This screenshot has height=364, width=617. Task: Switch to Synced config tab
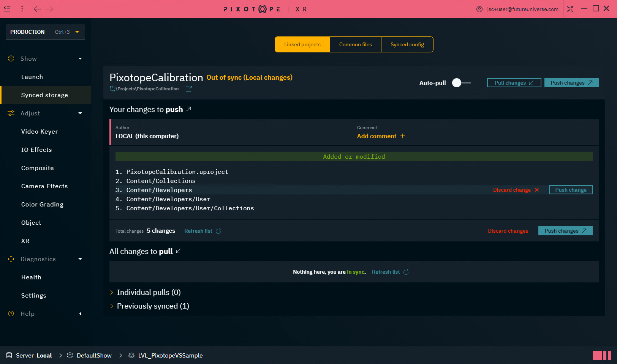[x=407, y=44]
